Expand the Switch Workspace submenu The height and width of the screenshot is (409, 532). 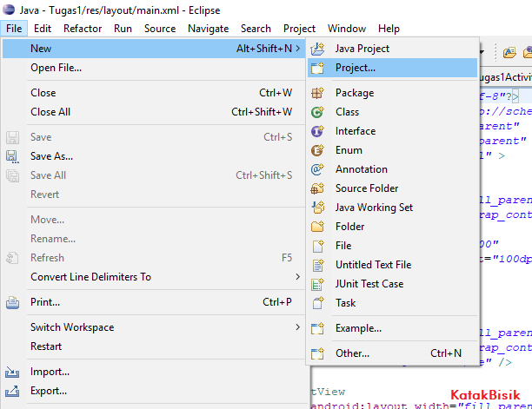coord(297,327)
